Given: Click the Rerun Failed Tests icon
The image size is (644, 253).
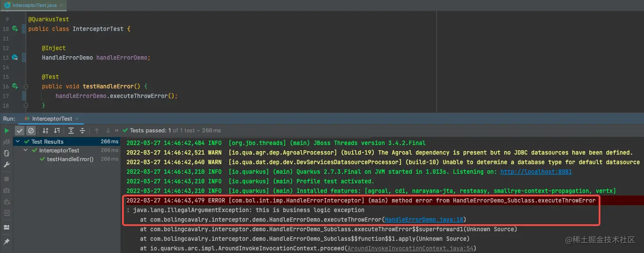Looking at the screenshot, I should tap(7, 142).
